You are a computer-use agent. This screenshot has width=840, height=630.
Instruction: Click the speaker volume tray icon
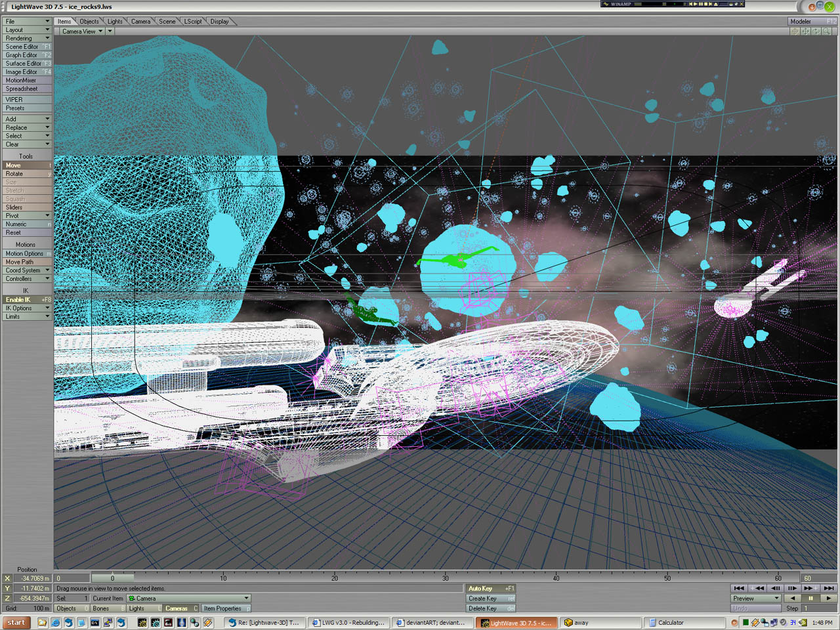pos(783,623)
